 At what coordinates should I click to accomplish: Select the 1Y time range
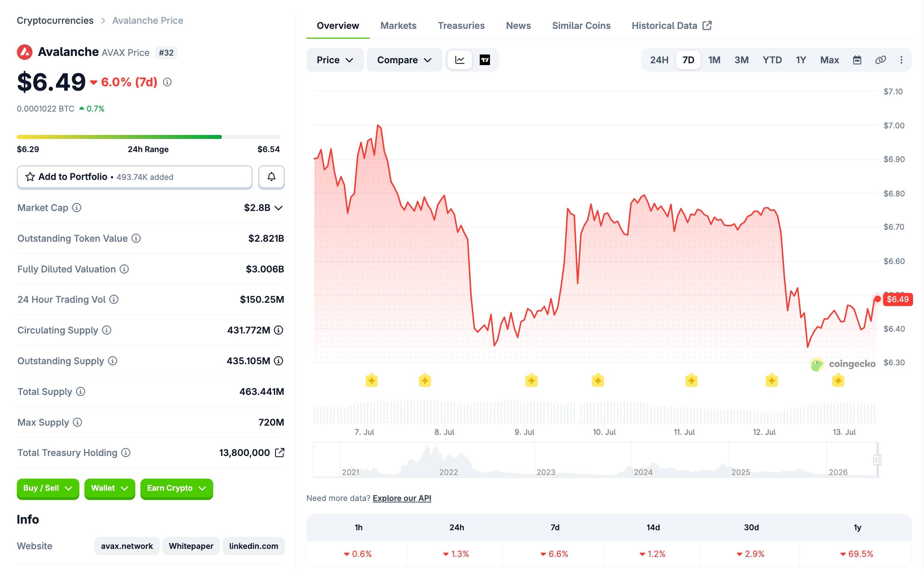click(802, 60)
